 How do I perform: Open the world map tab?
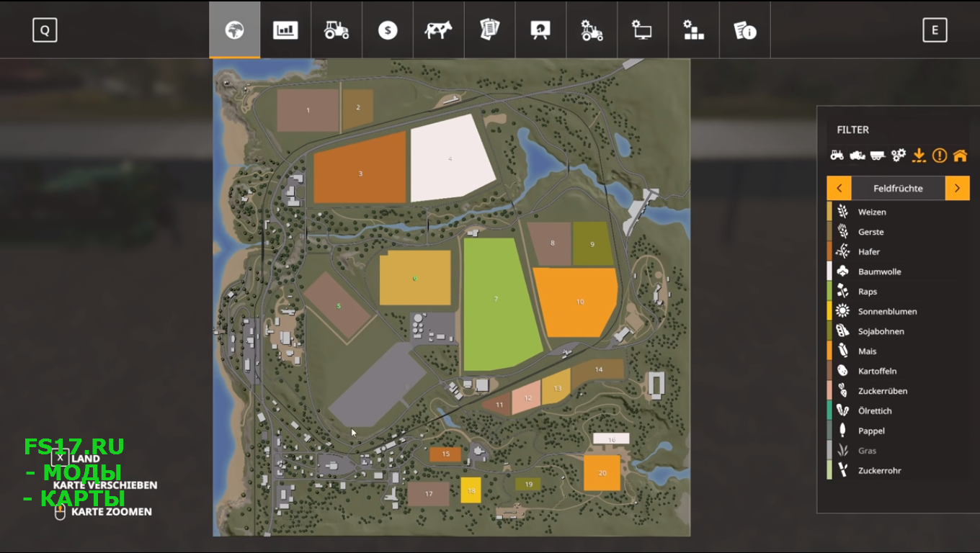234,30
